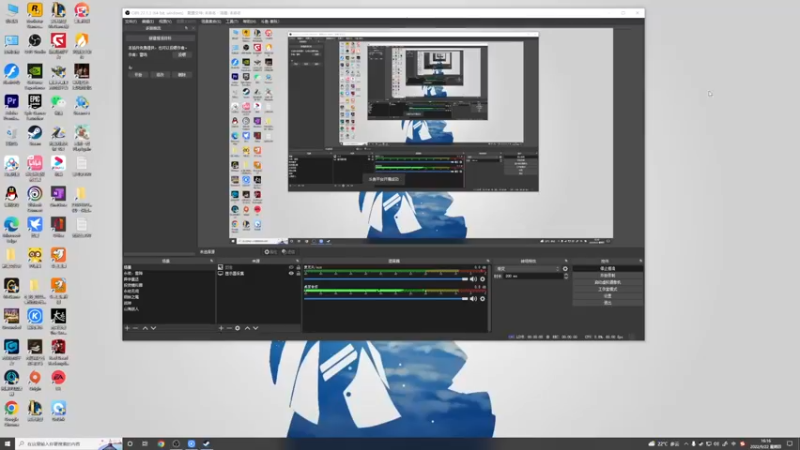Open settings gear for second mixer track
800x450 pixels.
483,298
